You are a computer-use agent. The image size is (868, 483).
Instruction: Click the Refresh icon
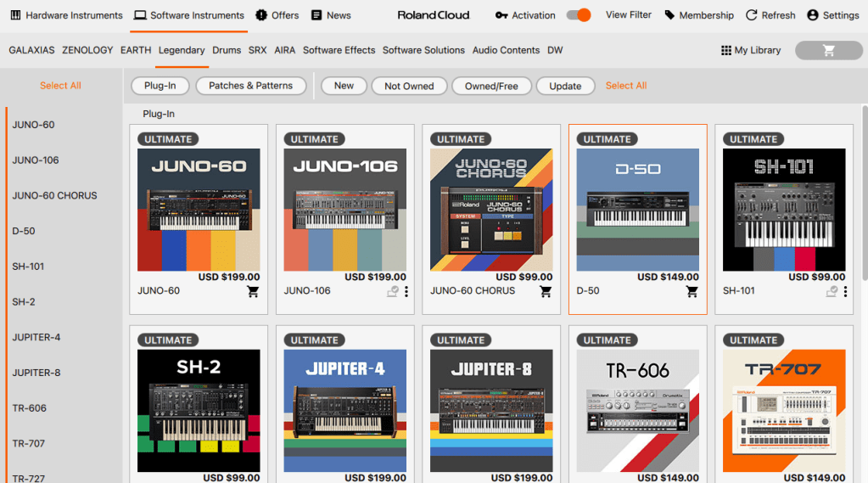click(751, 15)
